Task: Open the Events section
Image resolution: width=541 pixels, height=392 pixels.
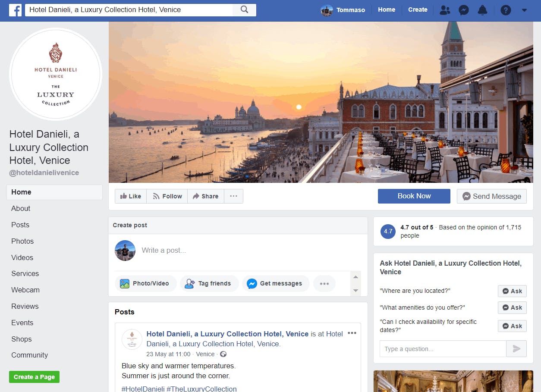Action: pyautogui.click(x=22, y=323)
